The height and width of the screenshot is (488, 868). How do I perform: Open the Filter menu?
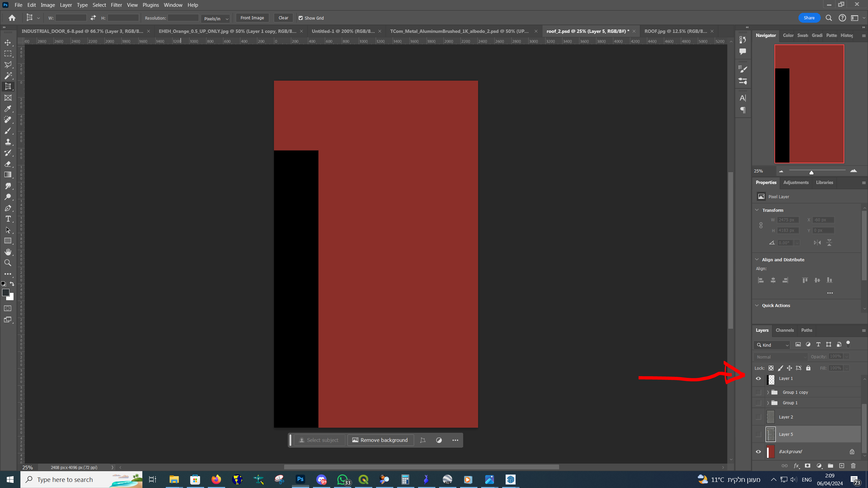click(x=116, y=5)
